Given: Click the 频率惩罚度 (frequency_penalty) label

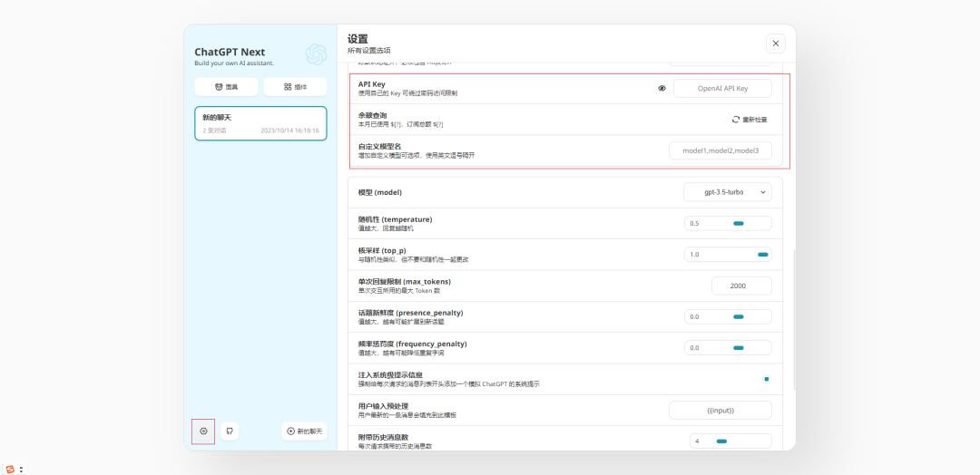Looking at the screenshot, I should (413, 344).
